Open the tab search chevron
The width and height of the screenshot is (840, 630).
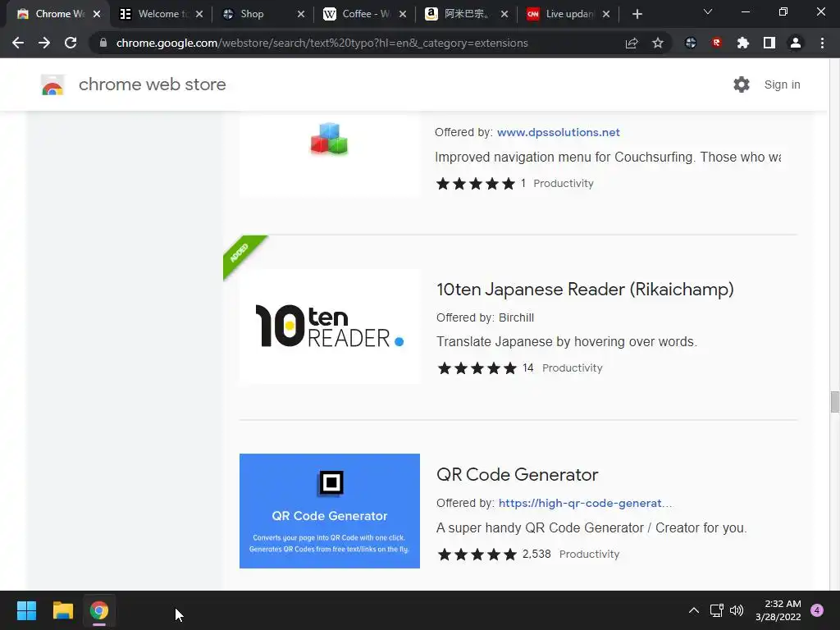coord(708,11)
